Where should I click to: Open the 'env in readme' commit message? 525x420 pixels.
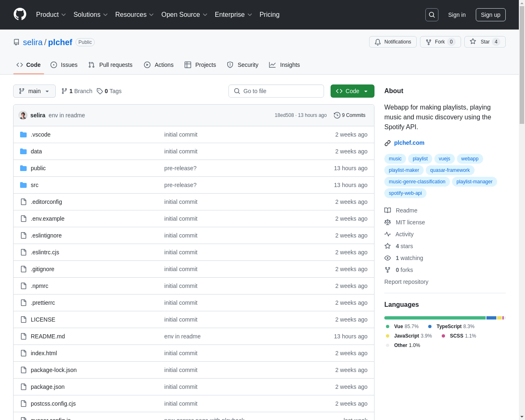coord(67,115)
